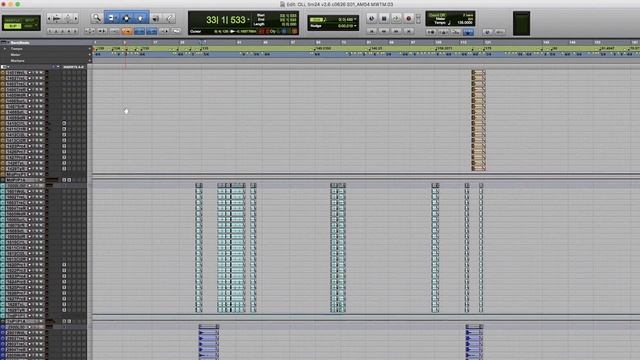Click the 140.25 tempo marker
This screenshot has height=360, width=640.
(x=376, y=48)
